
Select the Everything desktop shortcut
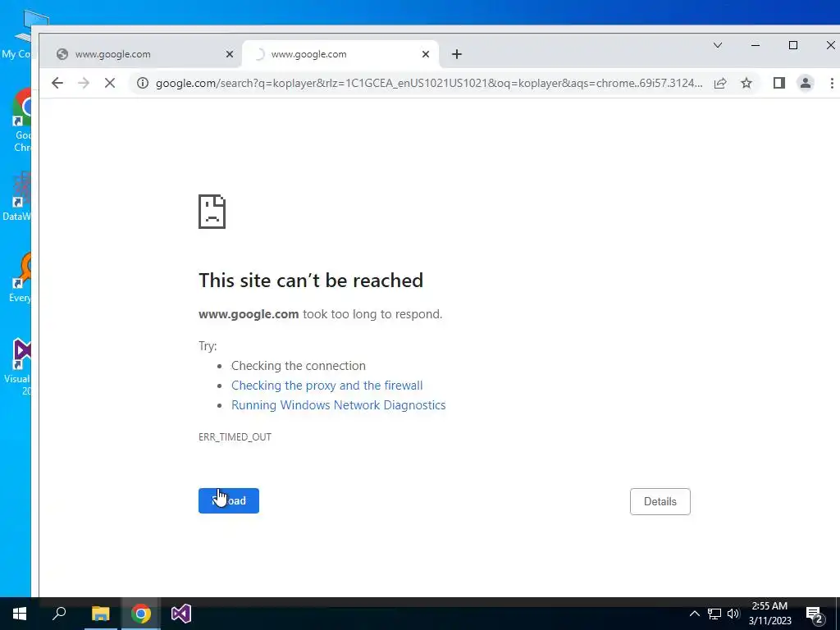click(x=21, y=277)
